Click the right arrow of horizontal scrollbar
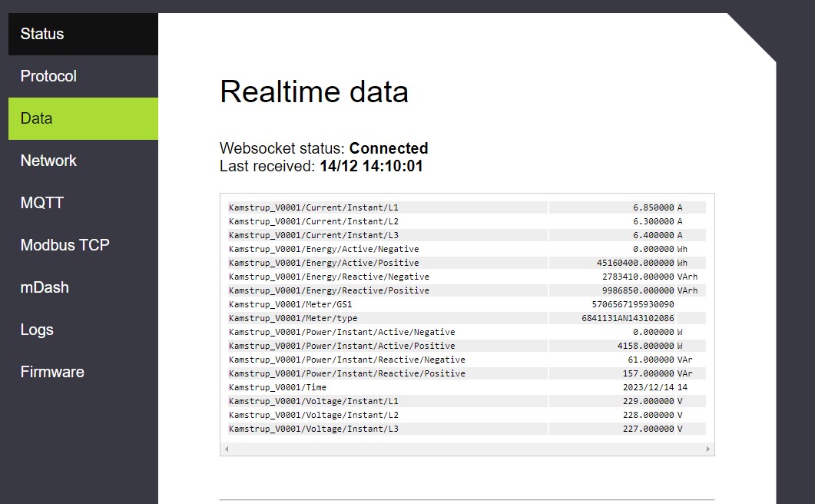The width and height of the screenshot is (815, 504). [x=708, y=449]
